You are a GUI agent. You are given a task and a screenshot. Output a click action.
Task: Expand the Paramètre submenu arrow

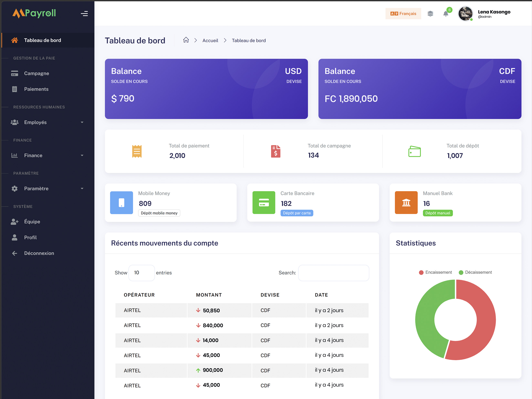tap(82, 189)
